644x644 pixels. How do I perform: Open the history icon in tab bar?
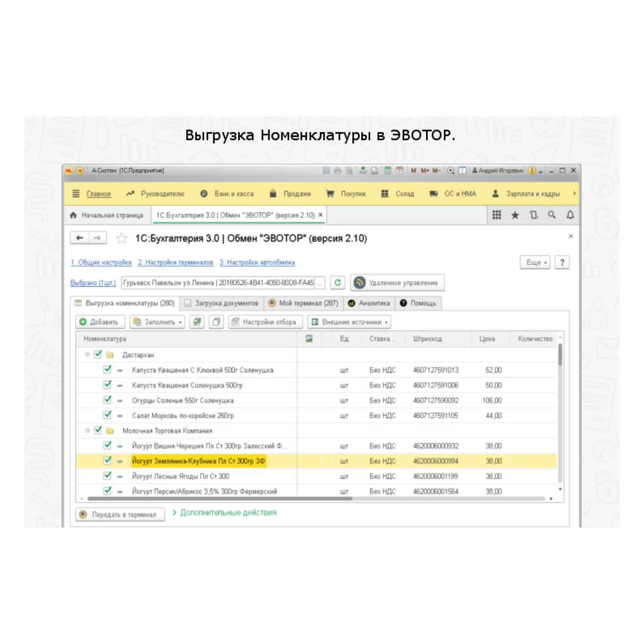(x=534, y=215)
